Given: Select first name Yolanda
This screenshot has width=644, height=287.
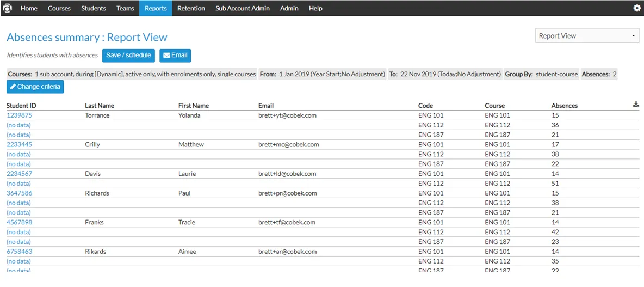Looking at the screenshot, I should click(x=189, y=115).
